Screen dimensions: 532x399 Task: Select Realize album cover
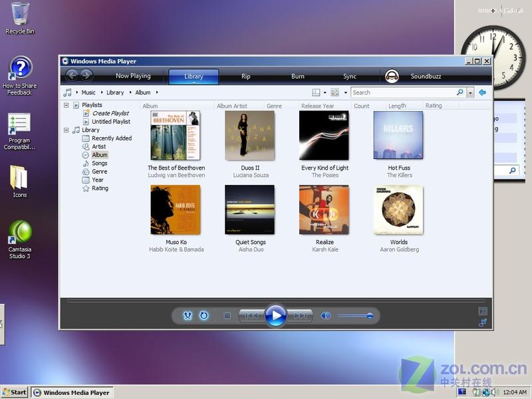324,209
